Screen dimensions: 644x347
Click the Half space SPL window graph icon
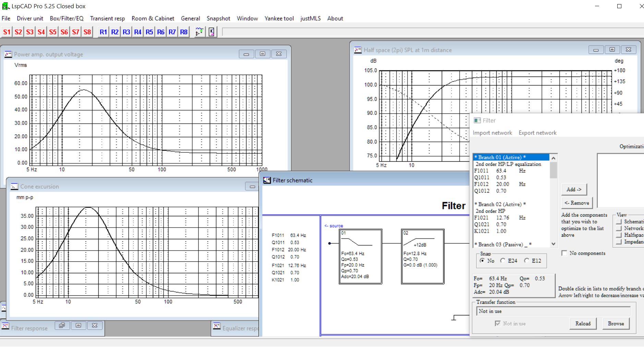[x=358, y=50]
